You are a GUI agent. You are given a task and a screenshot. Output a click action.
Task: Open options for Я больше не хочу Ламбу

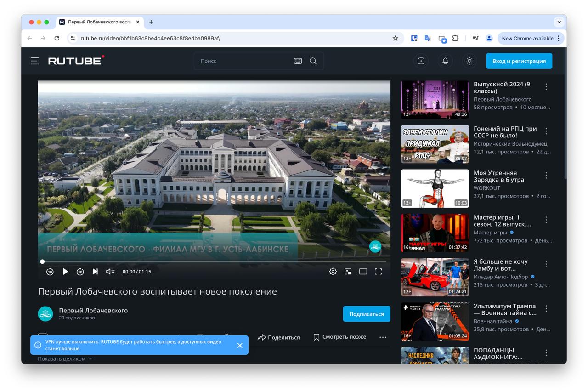click(546, 264)
